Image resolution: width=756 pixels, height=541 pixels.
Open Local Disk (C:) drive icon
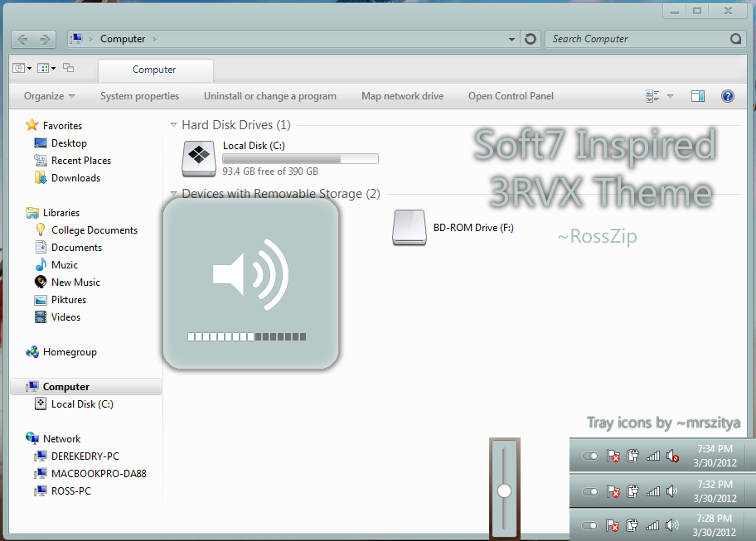click(198, 157)
